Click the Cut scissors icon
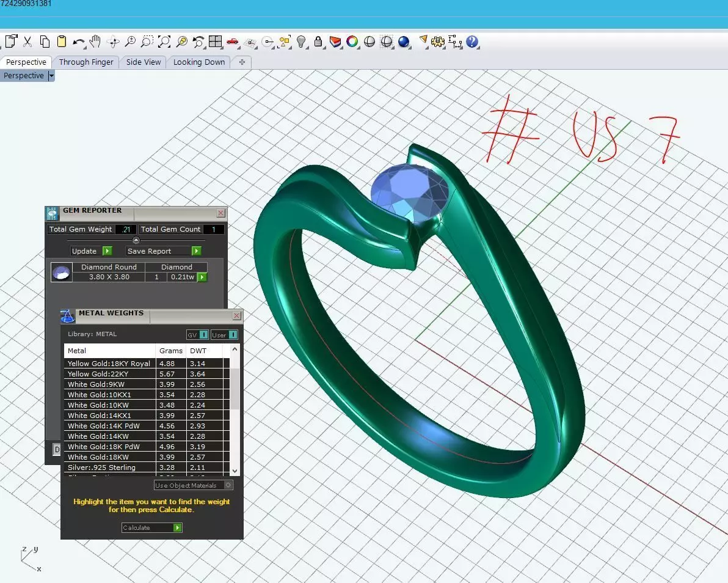 click(x=28, y=42)
